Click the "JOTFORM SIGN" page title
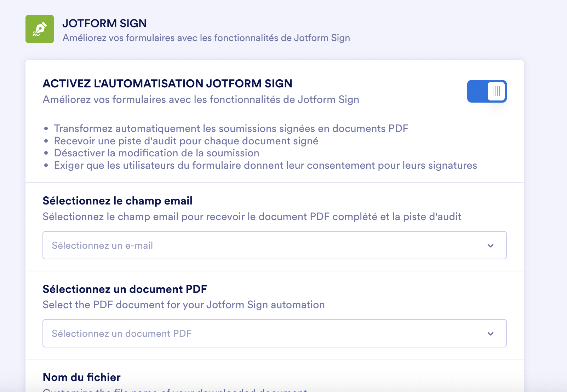The image size is (567, 392). coord(104,23)
